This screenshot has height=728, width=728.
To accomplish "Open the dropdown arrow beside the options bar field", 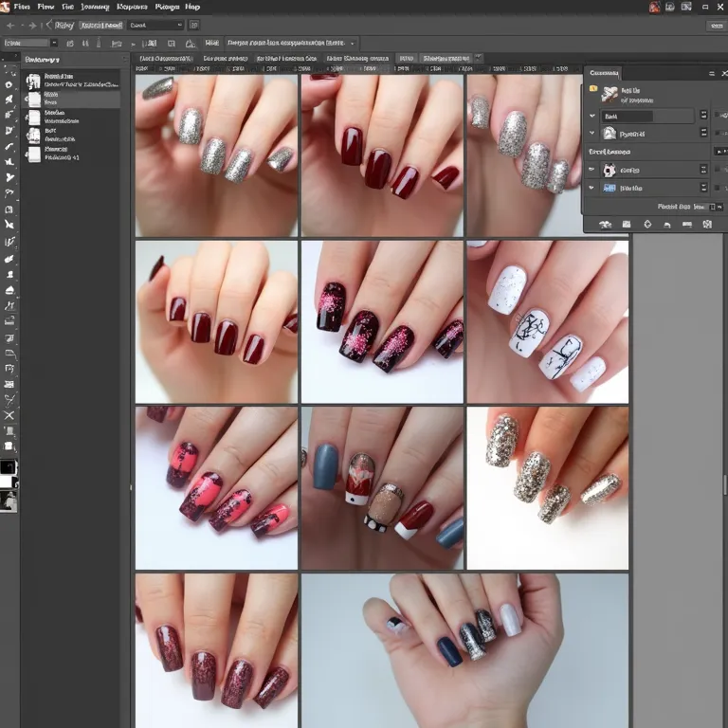I will point(55,44).
